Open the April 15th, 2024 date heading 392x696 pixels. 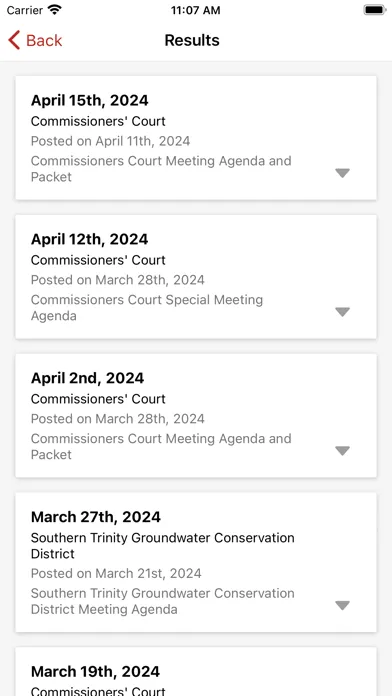coord(90,101)
